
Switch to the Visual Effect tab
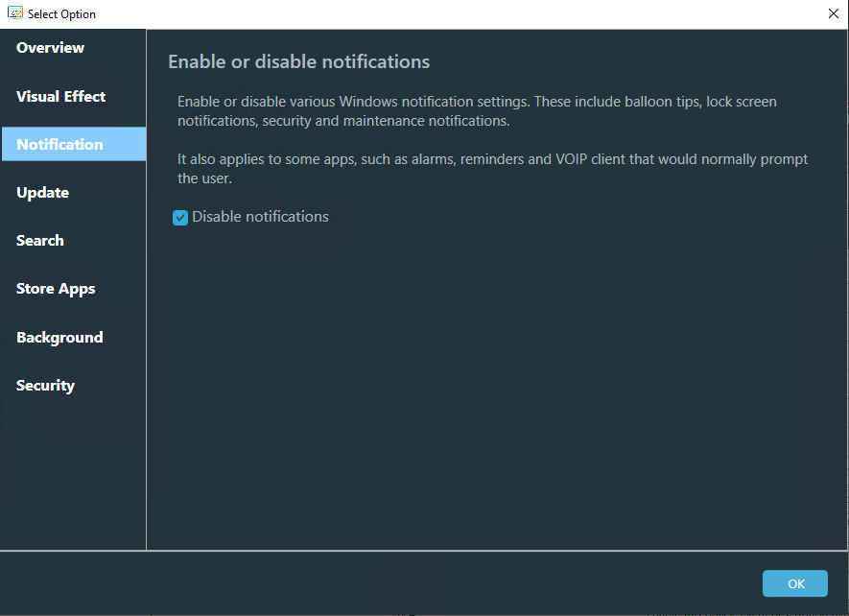pos(60,97)
